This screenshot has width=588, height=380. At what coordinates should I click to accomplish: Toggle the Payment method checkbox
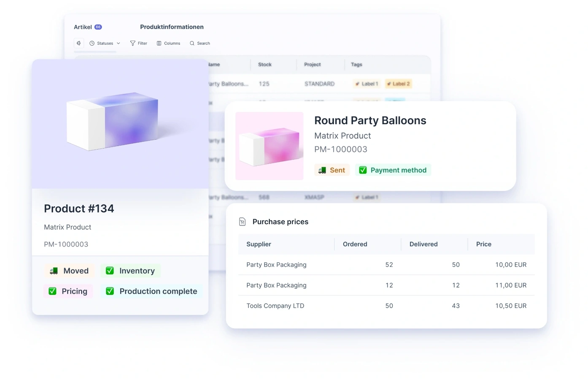363,170
